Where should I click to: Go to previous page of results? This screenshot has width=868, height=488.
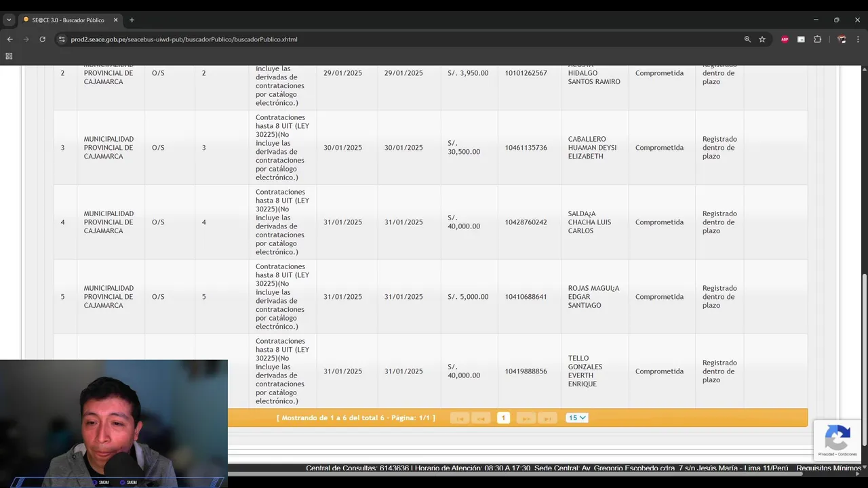point(481,418)
